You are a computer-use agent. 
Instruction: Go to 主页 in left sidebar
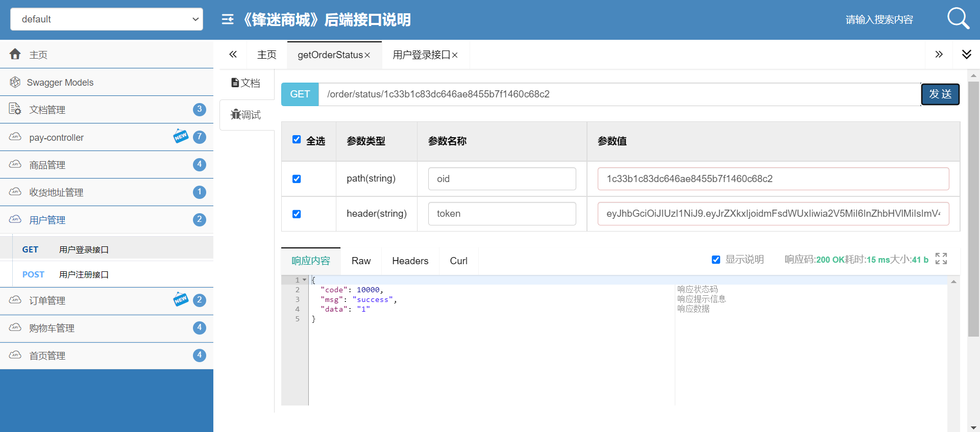[107, 55]
